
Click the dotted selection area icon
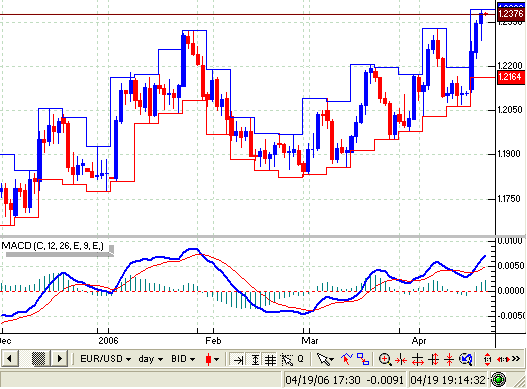coord(287,360)
